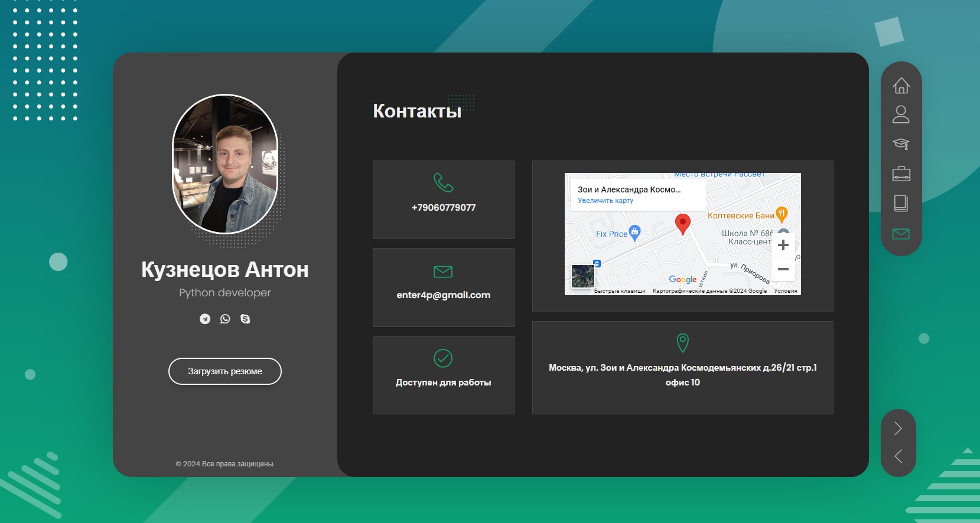This screenshot has width=980, height=523.
Task: Open the Условия map terms link
Action: click(786, 291)
